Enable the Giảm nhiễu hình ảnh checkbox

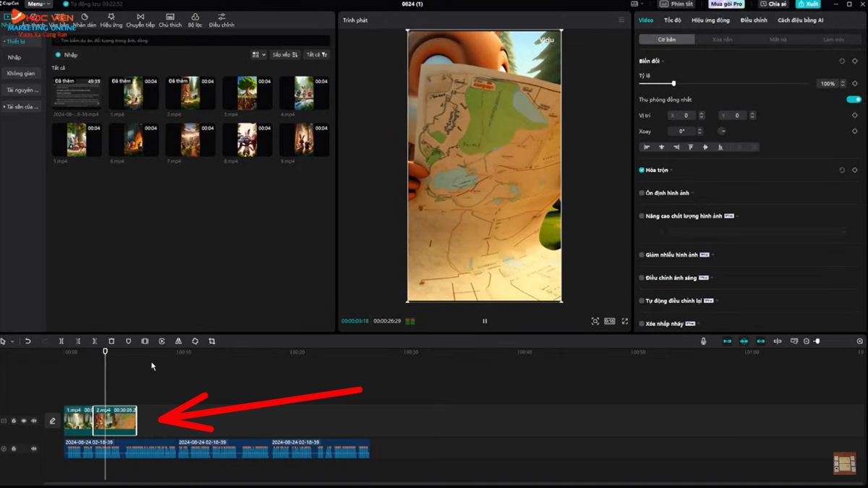pyautogui.click(x=642, y=254)
